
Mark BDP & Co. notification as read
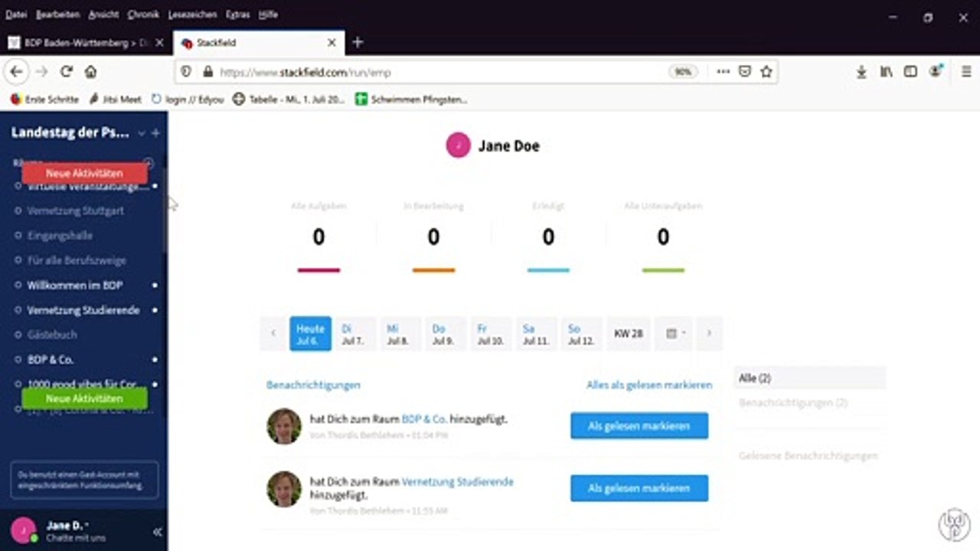(x=639, y=425)
